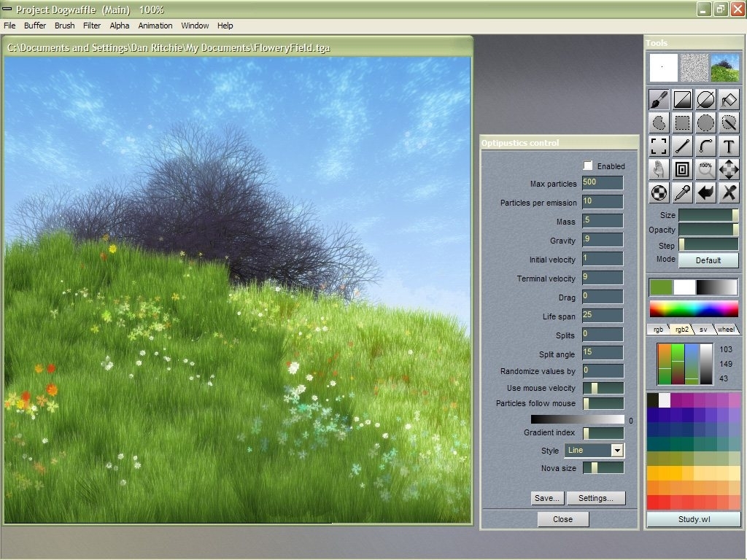Click the Save... button
The image size is (747, 560).
click(x=547, y=498)
